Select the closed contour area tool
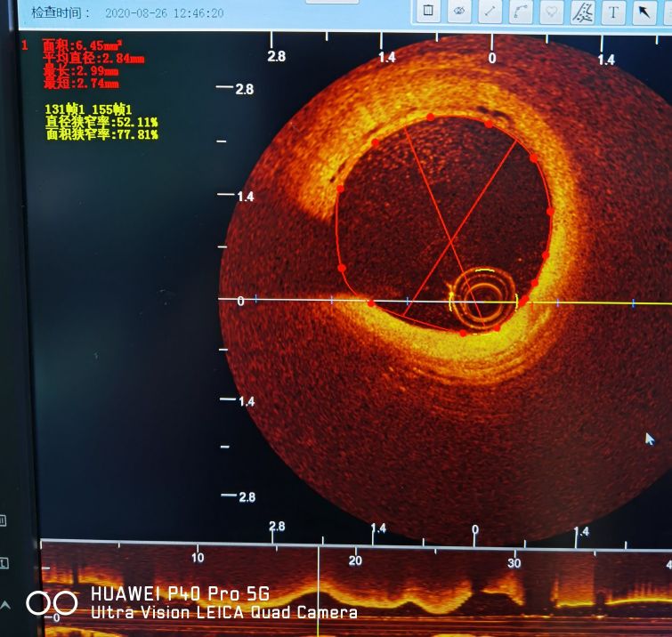 click(x=551, y=12)
